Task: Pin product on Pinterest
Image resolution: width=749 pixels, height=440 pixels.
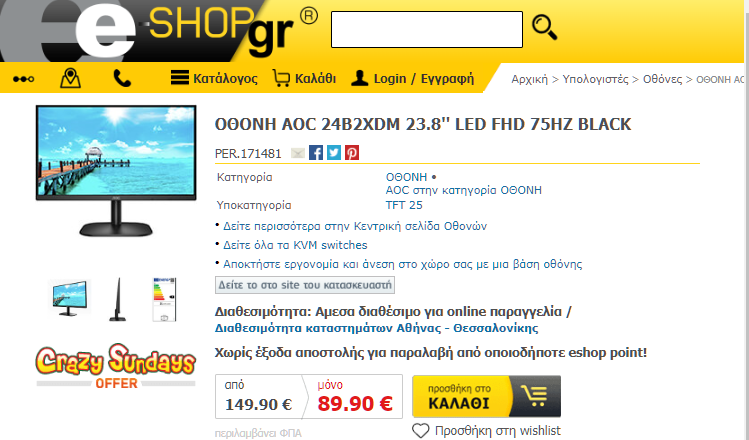Action: (352, 153)
